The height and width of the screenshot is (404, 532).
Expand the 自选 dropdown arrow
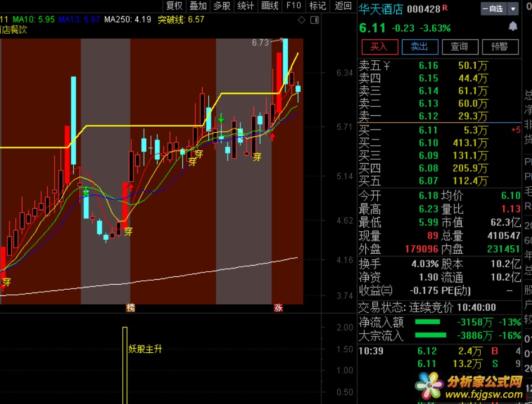(x=513, y=9)
